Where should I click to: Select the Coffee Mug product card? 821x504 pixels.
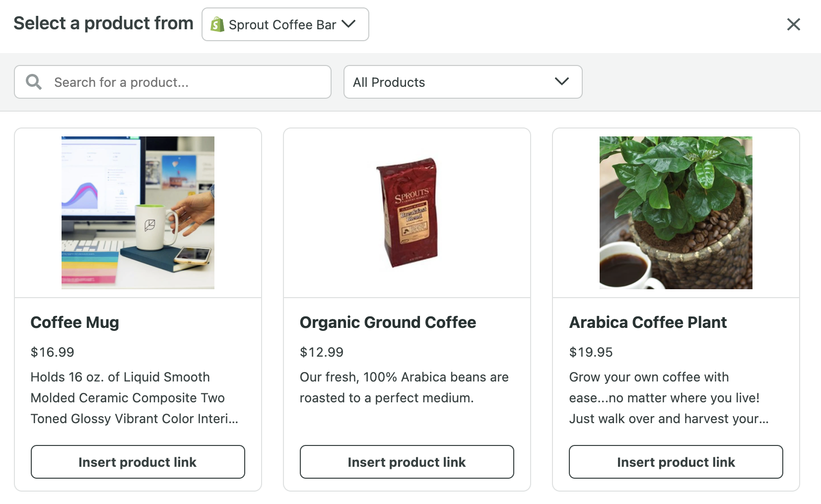(x=137, y=309)
